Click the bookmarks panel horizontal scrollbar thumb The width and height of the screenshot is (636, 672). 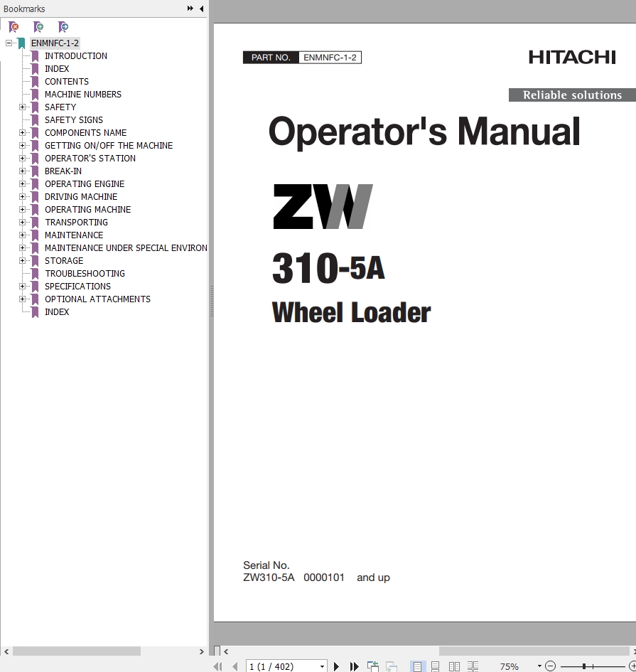[77, 651]
